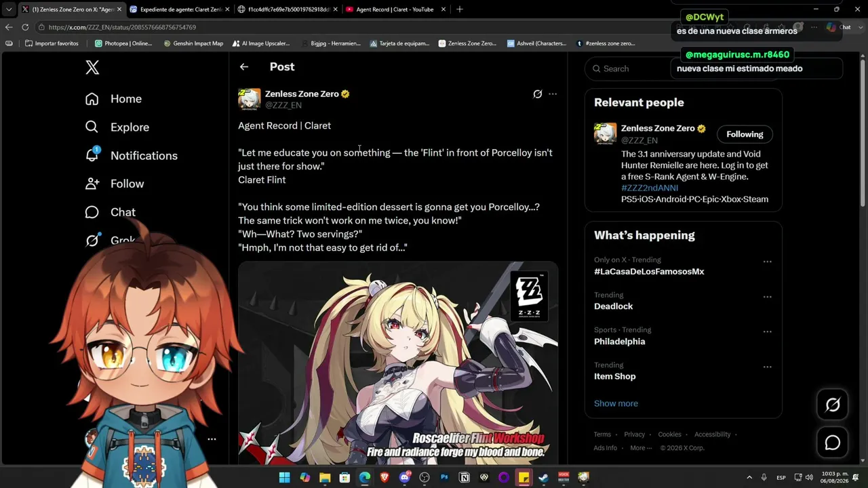The height and width of the screenshot is (488, 868).
Task: Click the Following button for Zenless Zone Zero
Action: point(745,134)
